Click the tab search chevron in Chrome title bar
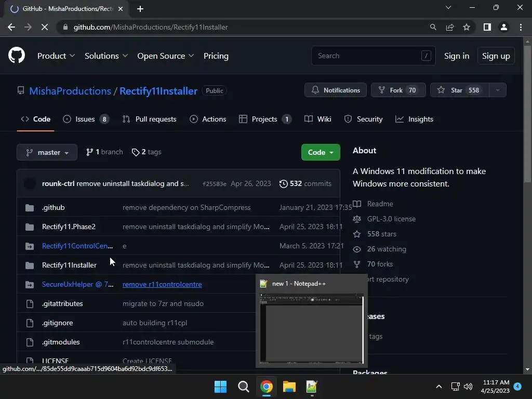Viewport: 532px width, 399px height. (448, 7)
